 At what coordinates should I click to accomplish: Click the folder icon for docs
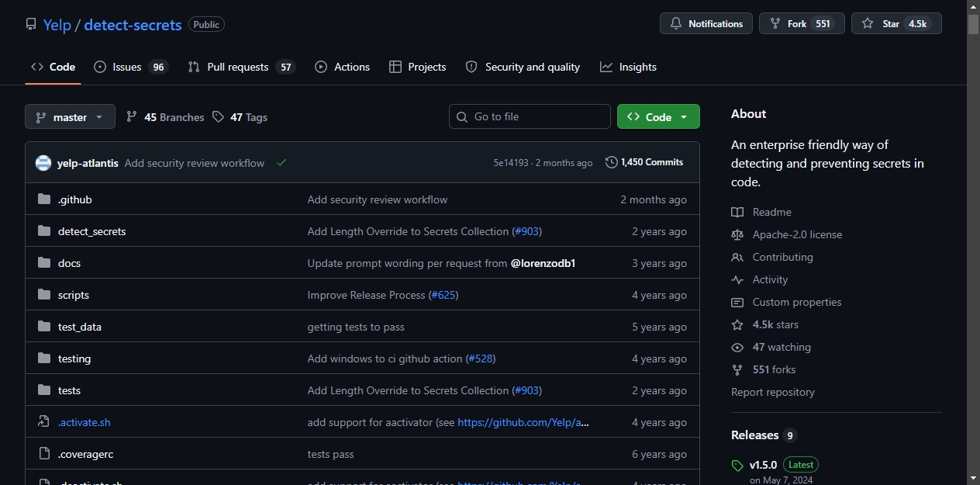pyautogui.click(x=44, y=263)
